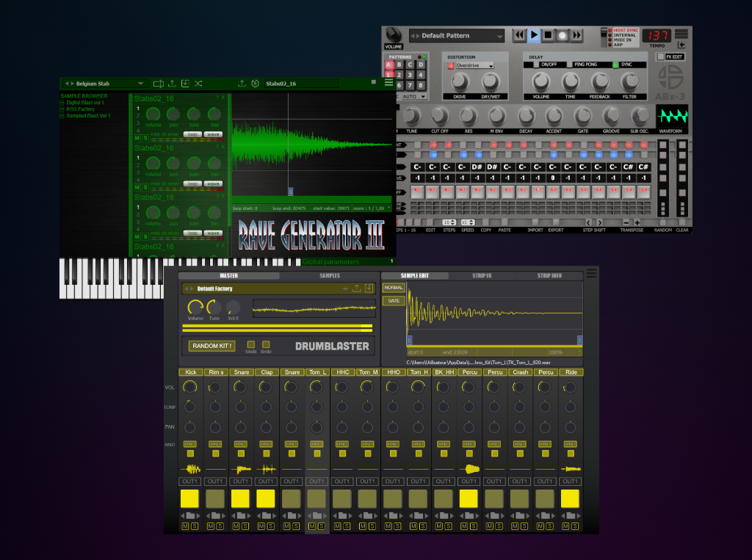Click the Drumblaster save preset icon
Screen dimensions: 752x560
click(x=369, y=288)
